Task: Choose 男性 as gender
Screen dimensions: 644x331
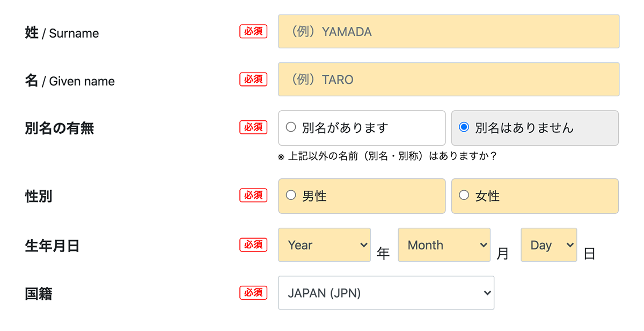Action: click(x=290, y=196)
